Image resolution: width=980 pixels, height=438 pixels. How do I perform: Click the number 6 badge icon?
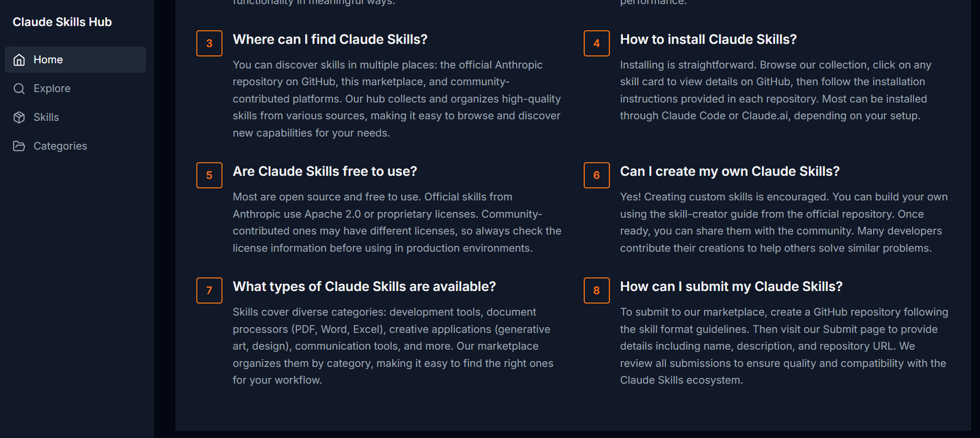tap(597, 176)
